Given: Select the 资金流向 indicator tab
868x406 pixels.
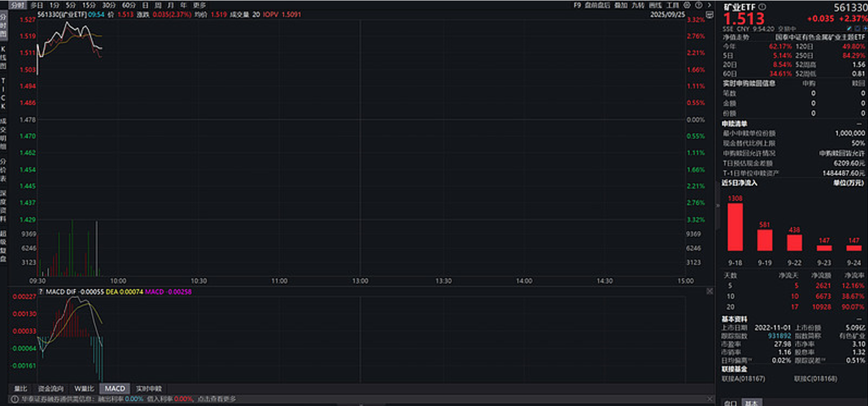Looking at the screenshot, I should (51, 388).
